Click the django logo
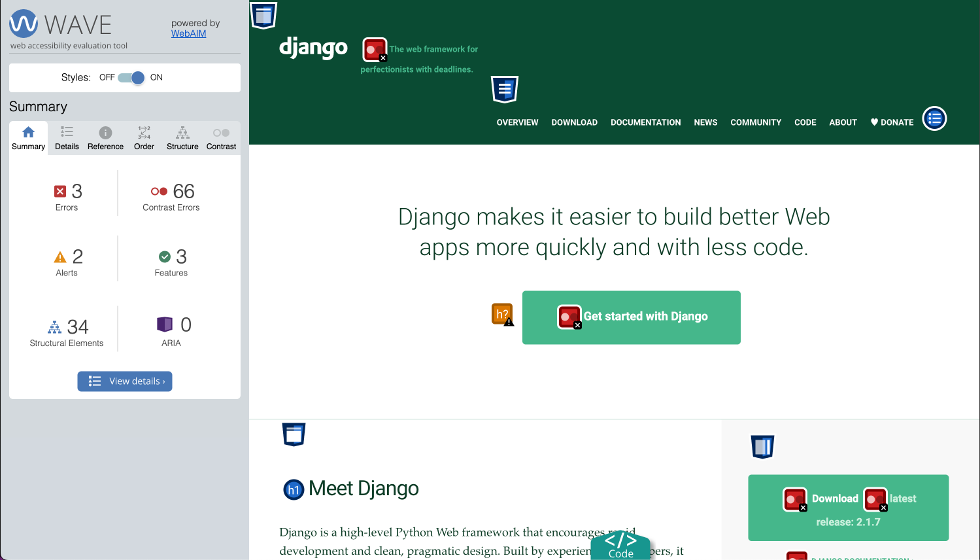The width and height of the screenshot is (980, 560). (313, 47)
